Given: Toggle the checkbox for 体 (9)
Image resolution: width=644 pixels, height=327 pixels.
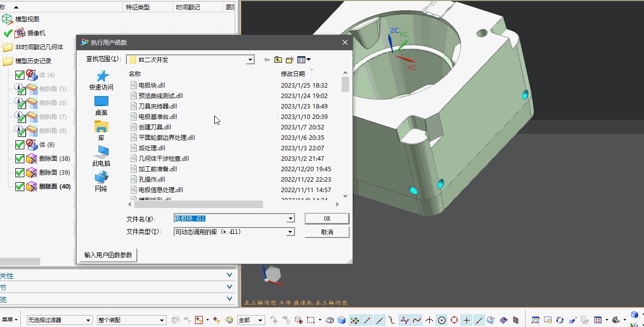Looking at the screenshot, I should [x=20, y=145].
